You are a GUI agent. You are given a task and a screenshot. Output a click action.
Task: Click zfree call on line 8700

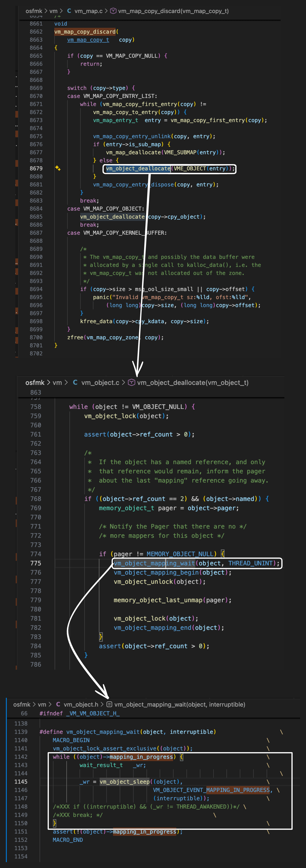coord(75,337)
